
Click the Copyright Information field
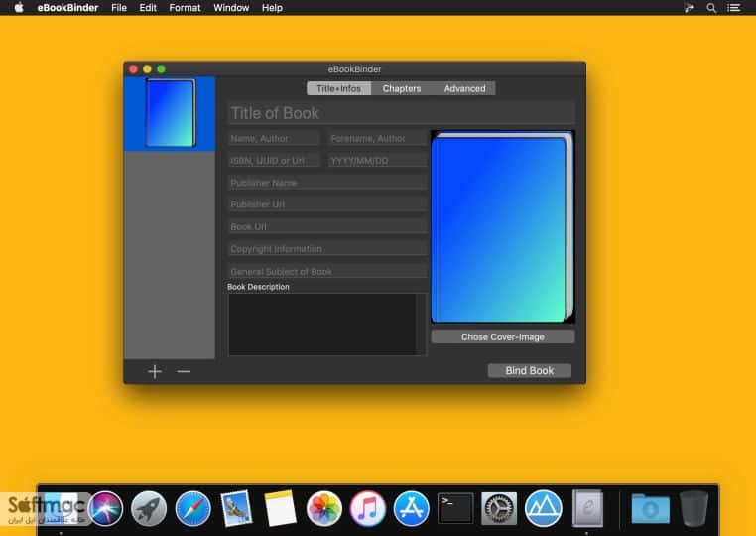click(327, 249)
